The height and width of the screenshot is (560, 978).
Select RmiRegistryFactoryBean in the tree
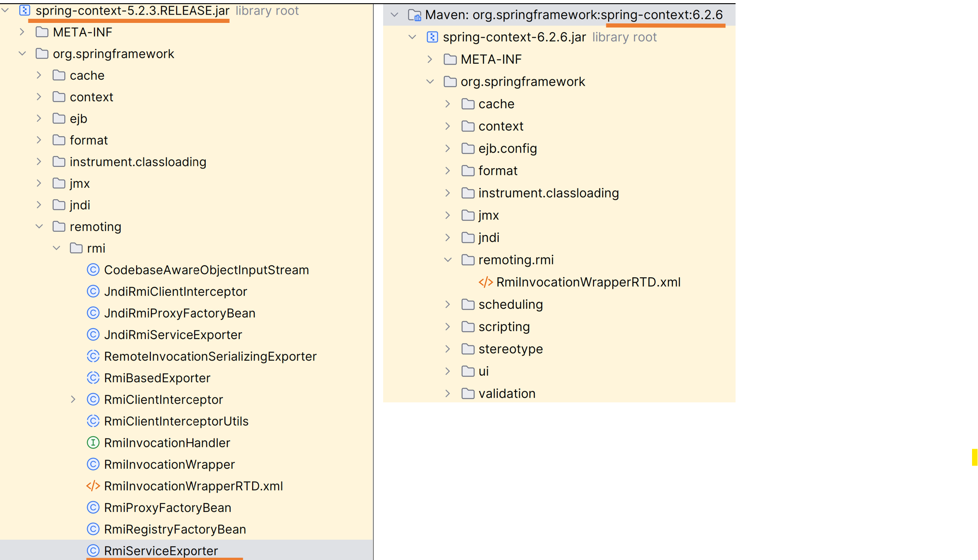click(x=175, y=529)
